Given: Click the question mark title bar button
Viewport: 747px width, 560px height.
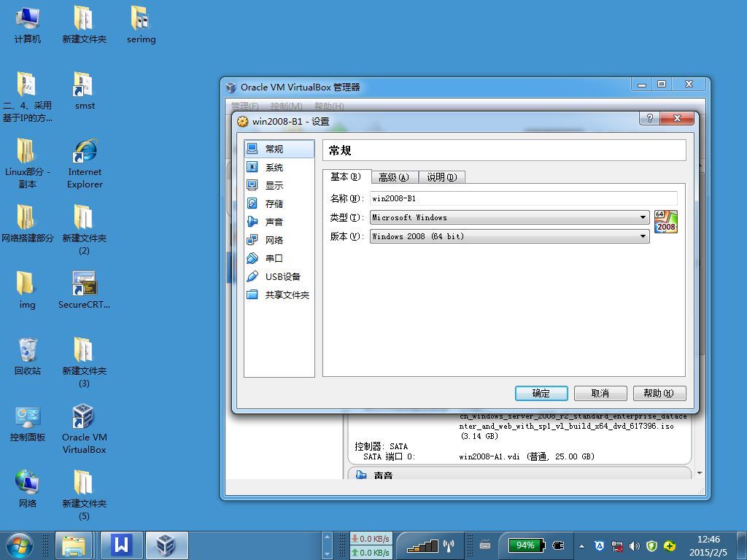Looking at the screenshot, I should 650,118.
